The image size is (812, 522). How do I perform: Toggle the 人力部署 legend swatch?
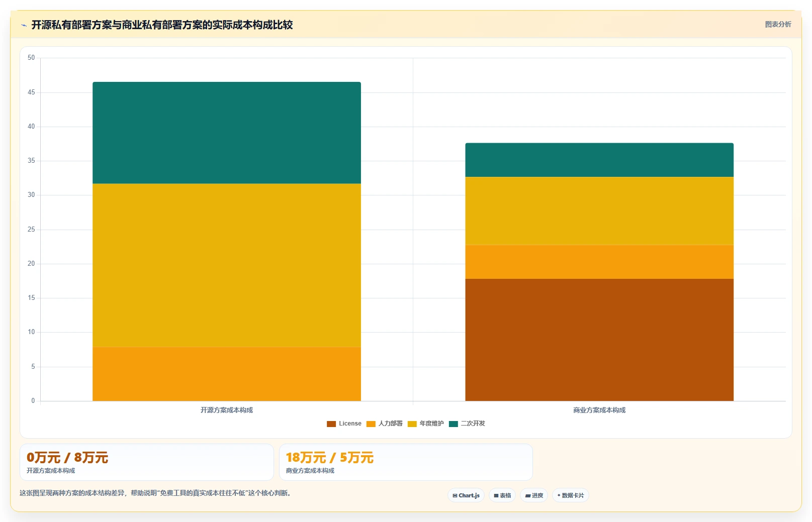tap(371, 424)
